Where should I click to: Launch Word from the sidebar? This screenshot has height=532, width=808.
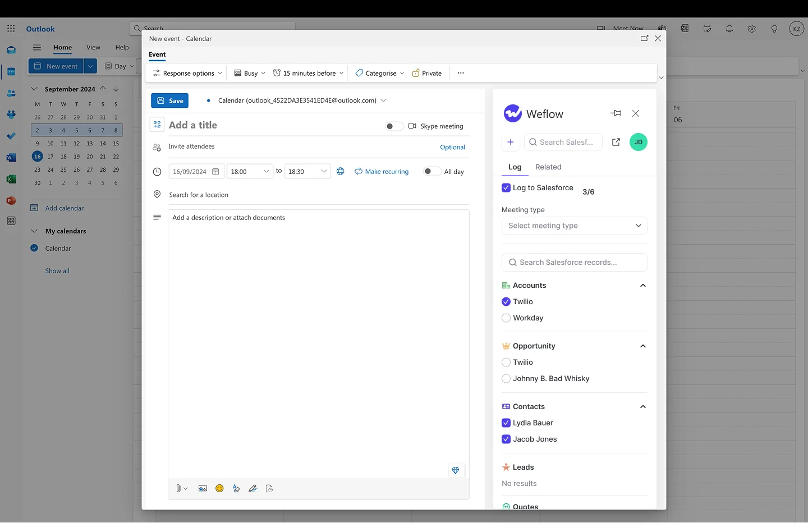point(11,158)
